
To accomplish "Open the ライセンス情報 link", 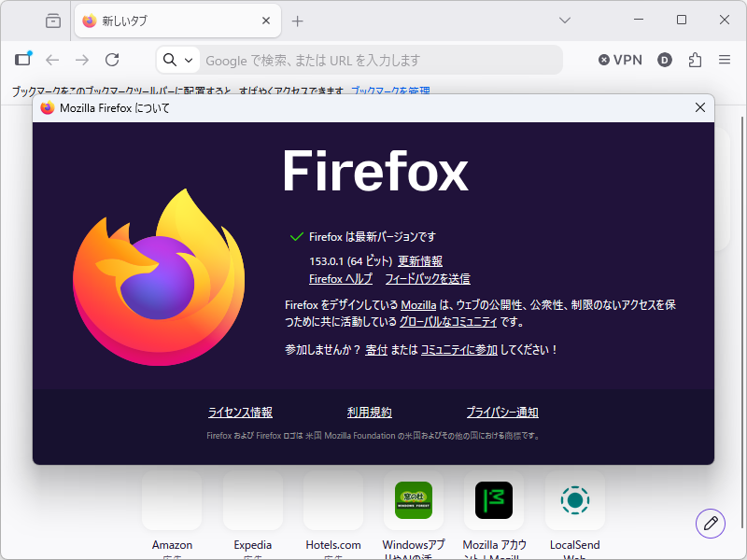I will coord(240,413).
